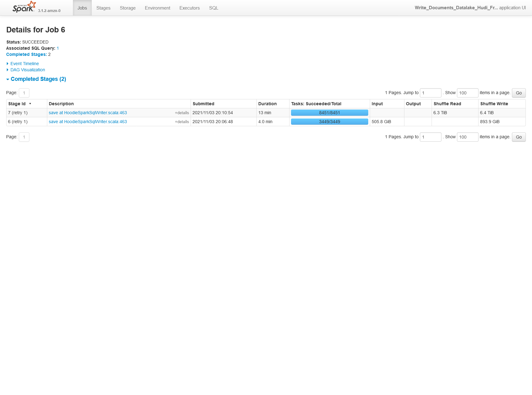This screenshot has height=395, width=532.
Task: Open Associated SQL Query link 1
Action: pyautogui.click(x=58, y=48)
